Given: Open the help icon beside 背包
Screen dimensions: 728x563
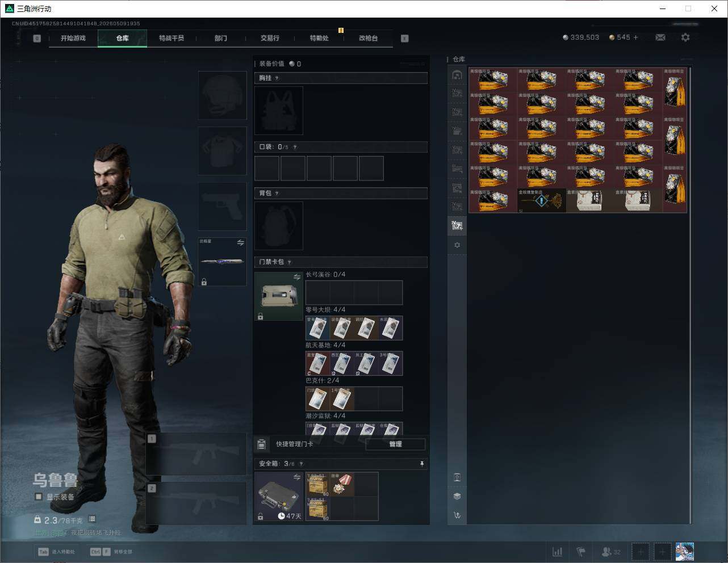Looking at the screenshot, I should point(277,194).
